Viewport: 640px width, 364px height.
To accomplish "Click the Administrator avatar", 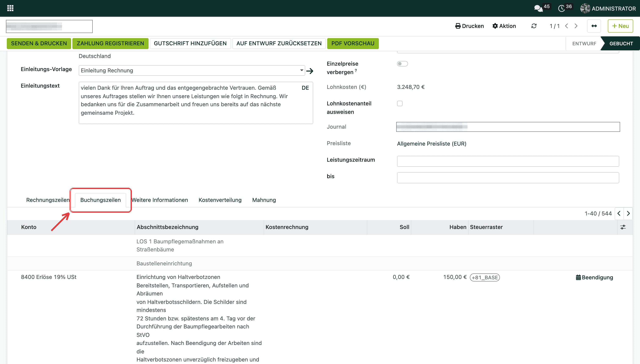I will click(585, 8).
